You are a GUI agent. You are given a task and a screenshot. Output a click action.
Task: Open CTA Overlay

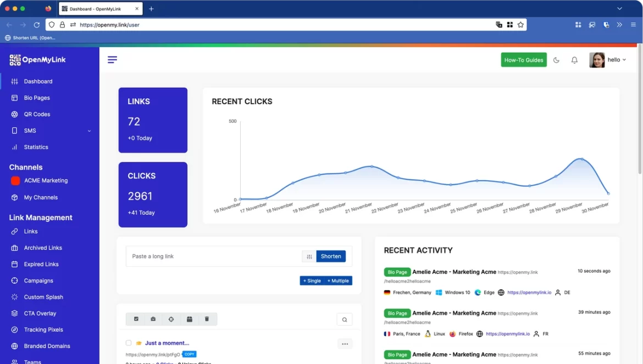tap(40, 313)
